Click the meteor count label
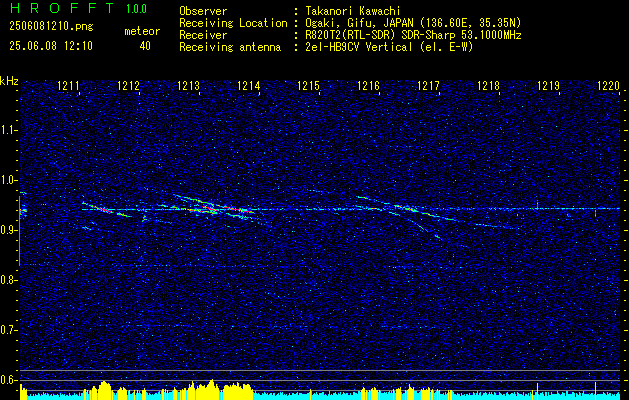The image size is (629, 400). click(x=142, y=31)
